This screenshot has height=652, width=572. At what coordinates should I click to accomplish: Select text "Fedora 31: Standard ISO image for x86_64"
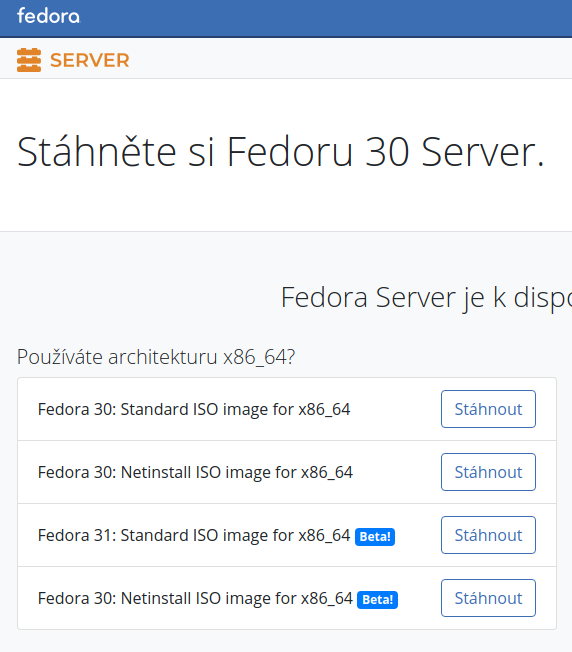point(194,535)
